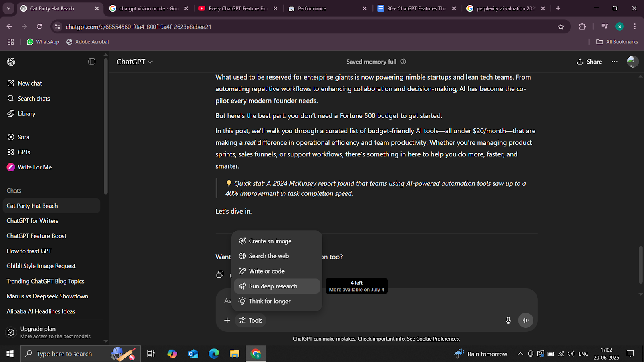The width and height of the screenshot is (644, 362).
Task: Reload the page
Action: coord(39,27)
